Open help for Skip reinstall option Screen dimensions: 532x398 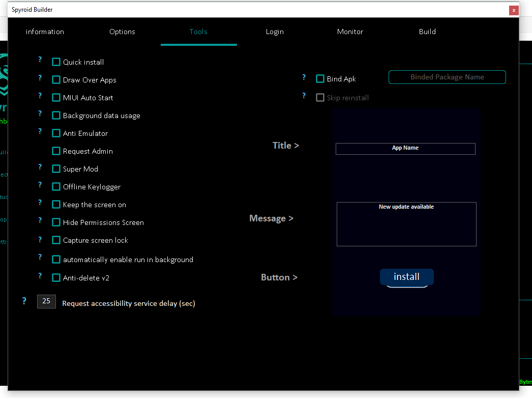click(x=304, y=96)
